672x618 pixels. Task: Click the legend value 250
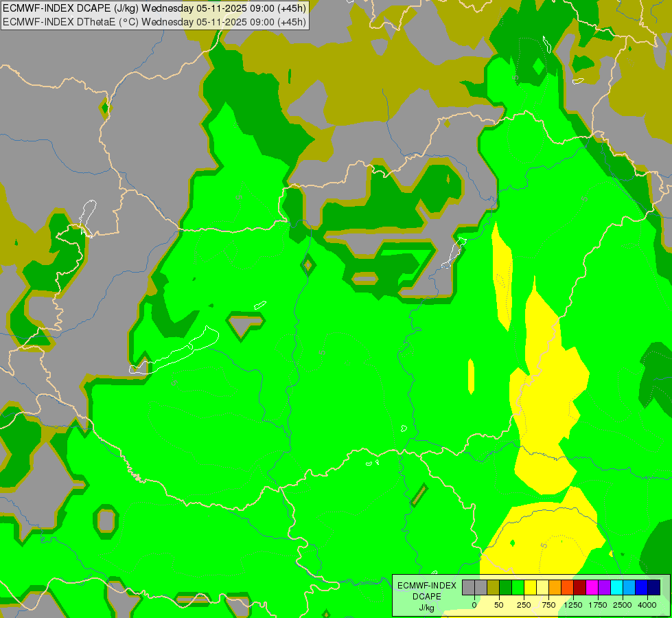click(524, 605)
